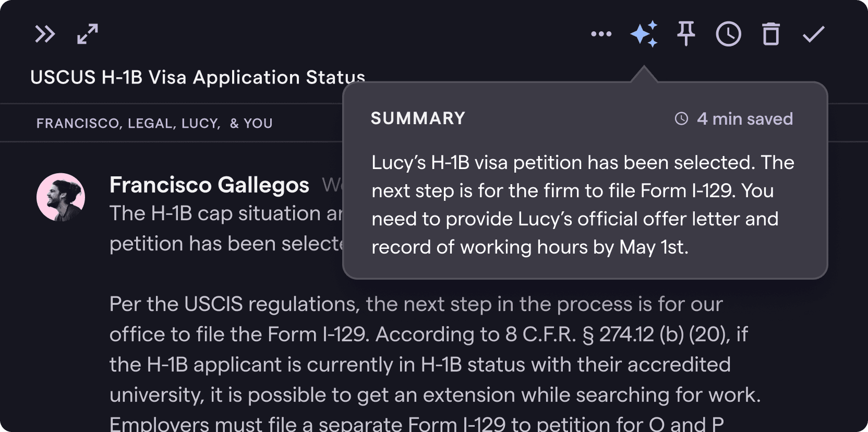The height and width of the screenshot is (432, 868).
Task: Pin the H-1B conversation
Action: pos(685,34)
